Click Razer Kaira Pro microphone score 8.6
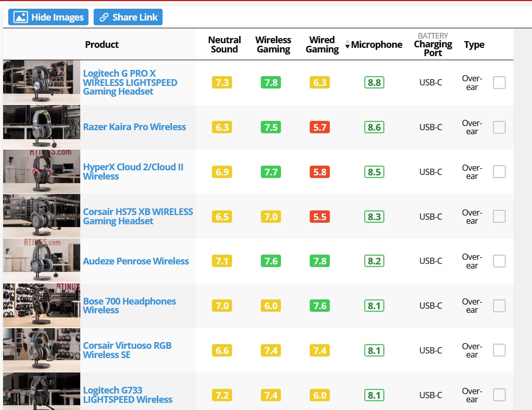Viewport: 532px width, 410px height. [374, 127]
